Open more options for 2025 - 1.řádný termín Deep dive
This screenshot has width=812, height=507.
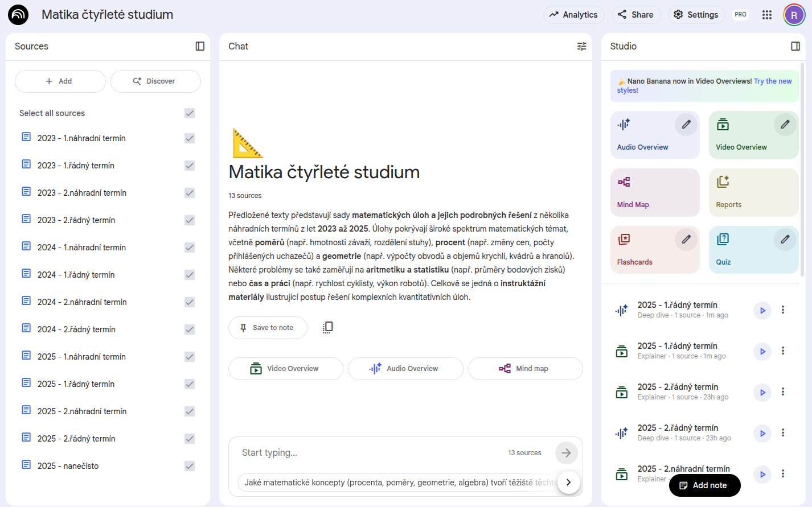783,310
